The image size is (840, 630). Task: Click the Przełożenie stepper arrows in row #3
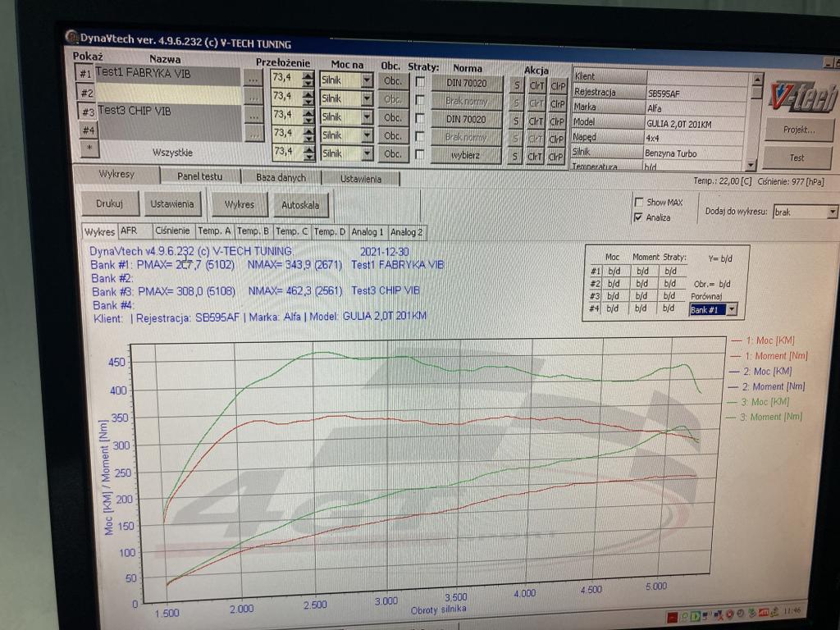[x=308, y=116]
